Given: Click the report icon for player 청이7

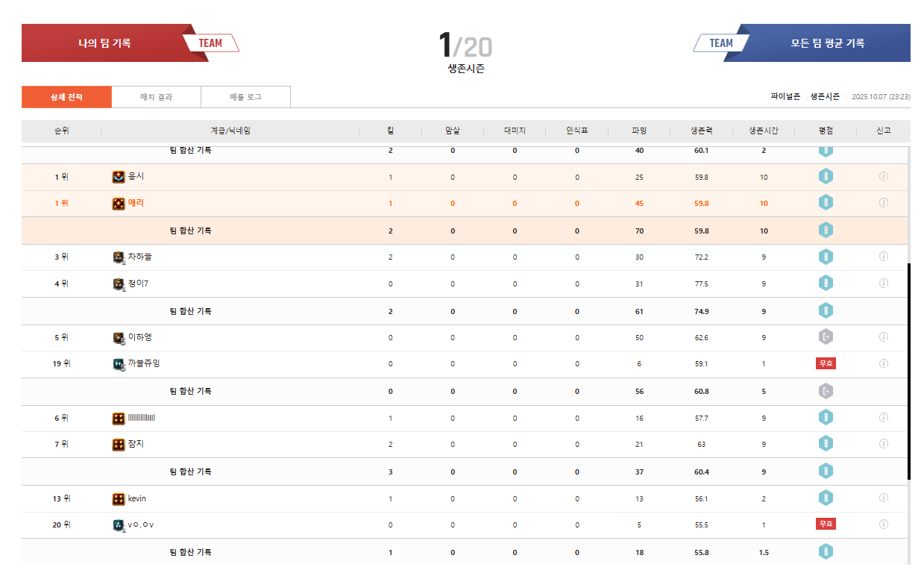Looking at the screenshot, I should tap(883, 284).
